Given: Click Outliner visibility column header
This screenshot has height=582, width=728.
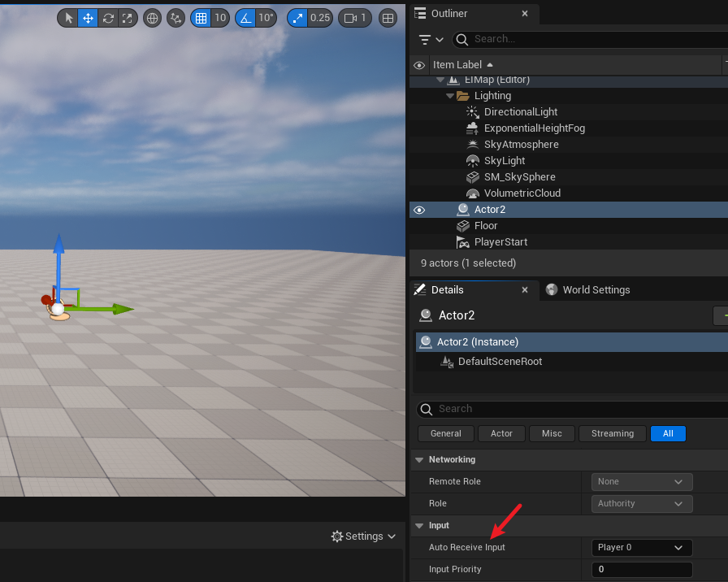Looking at the screenshot, I should point(419,65).
